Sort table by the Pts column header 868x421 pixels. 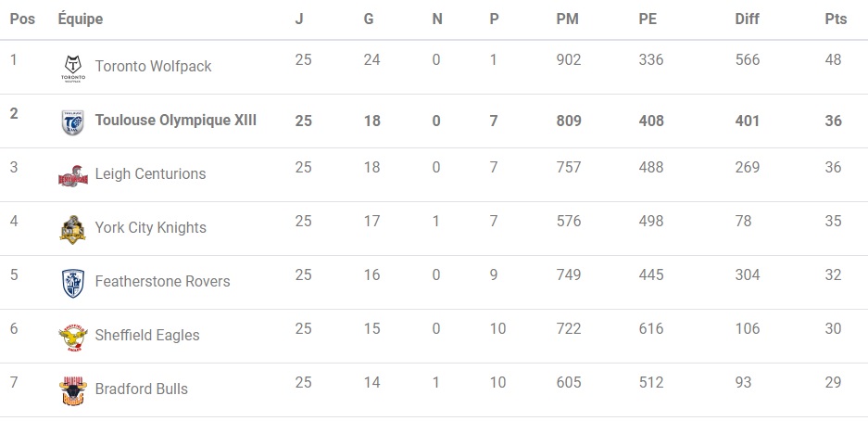(835, 19)
